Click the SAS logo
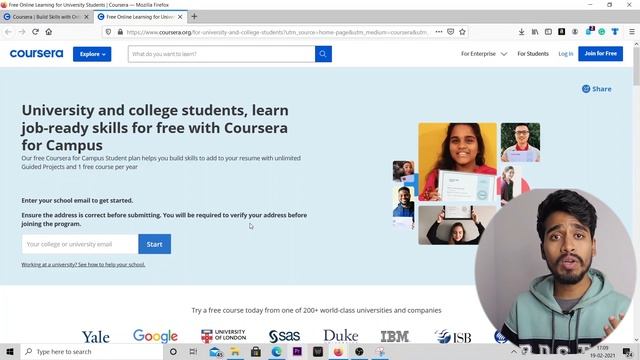The image size is (640, 360). point(284,336)
